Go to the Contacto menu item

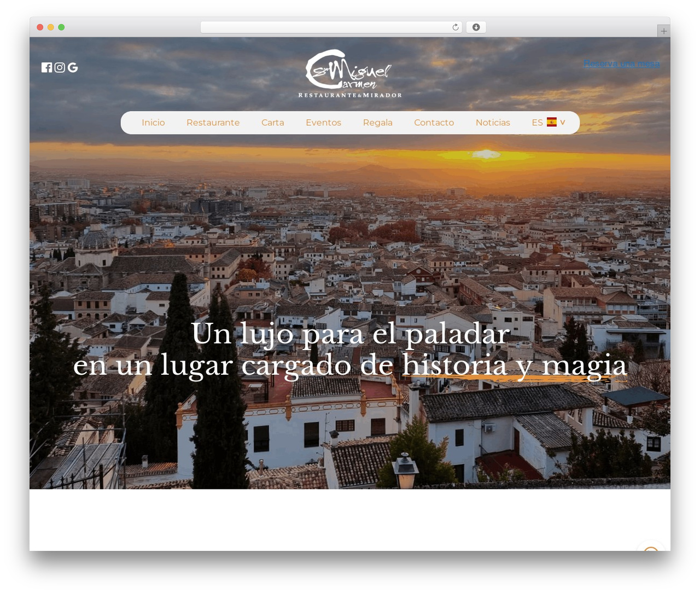tap(434, 123)
